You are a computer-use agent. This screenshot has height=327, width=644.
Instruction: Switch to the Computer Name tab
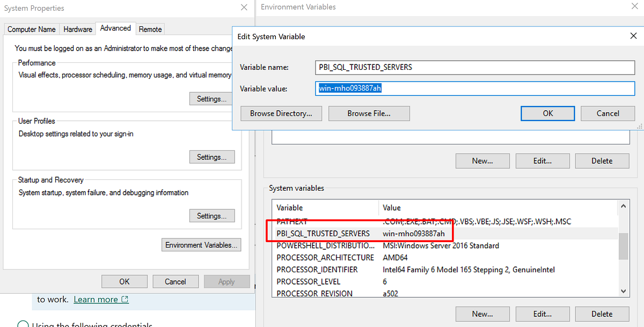[x=31, y=29]
